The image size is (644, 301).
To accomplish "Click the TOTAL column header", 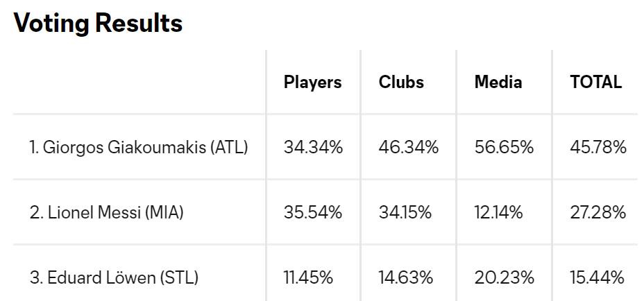I will pyautogui.click(x=595, y=82).
